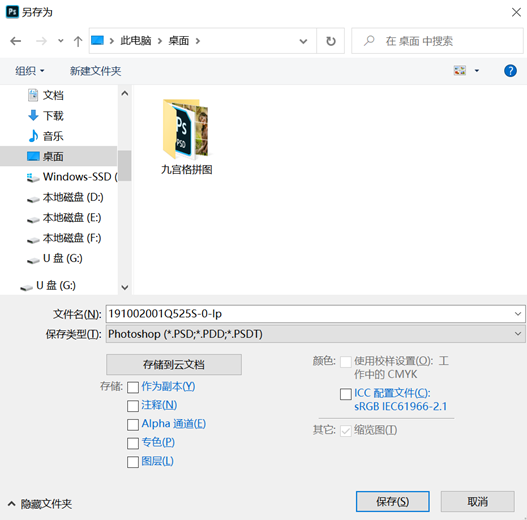Change the view layout icon
Viewport: 527px width, 520px height.
[x=460, y=71]
